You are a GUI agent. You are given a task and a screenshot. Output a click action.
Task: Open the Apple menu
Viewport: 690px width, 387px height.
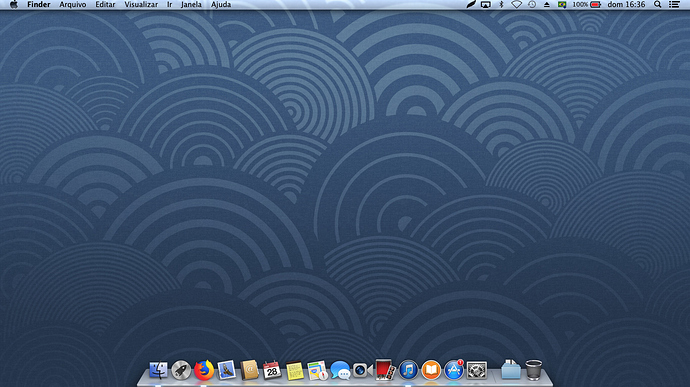(x=14, y=4)
